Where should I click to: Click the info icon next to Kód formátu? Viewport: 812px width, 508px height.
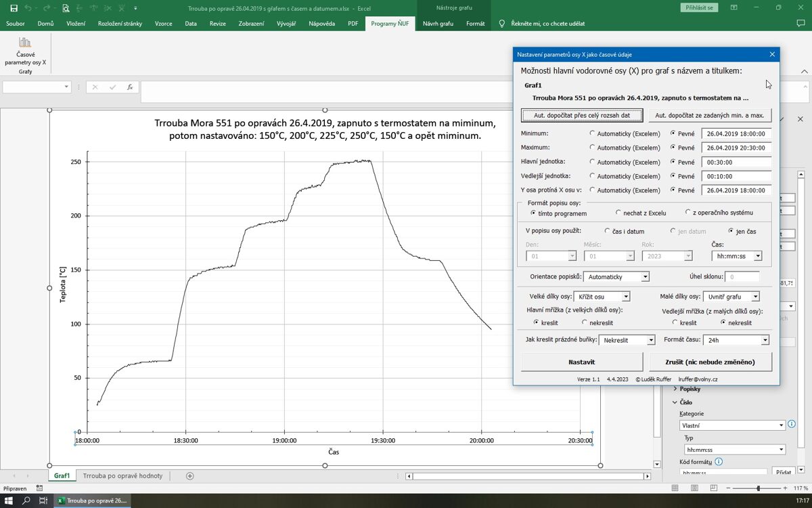[719, 462]
